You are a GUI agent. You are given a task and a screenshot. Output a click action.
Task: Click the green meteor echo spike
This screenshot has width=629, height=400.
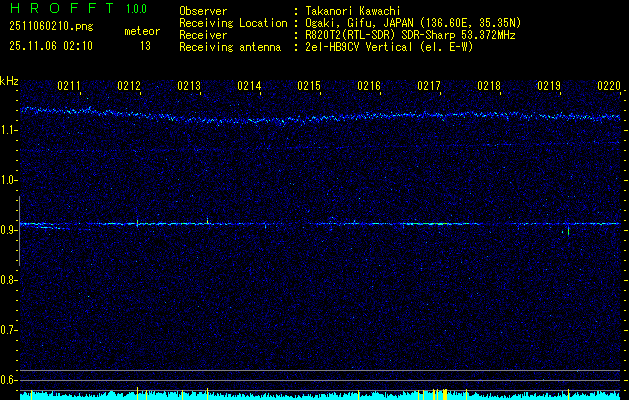pyautogui.click(x=568, y=231)
